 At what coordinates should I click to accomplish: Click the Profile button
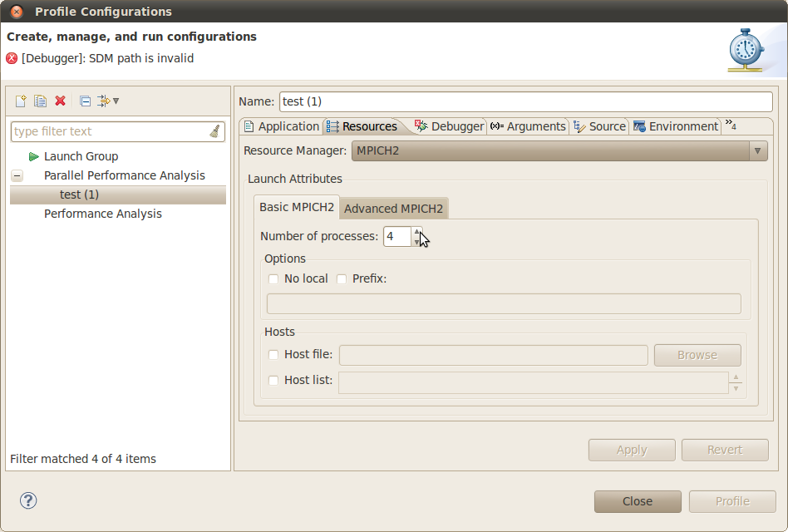pyautogui.click(x=732, y=501)
